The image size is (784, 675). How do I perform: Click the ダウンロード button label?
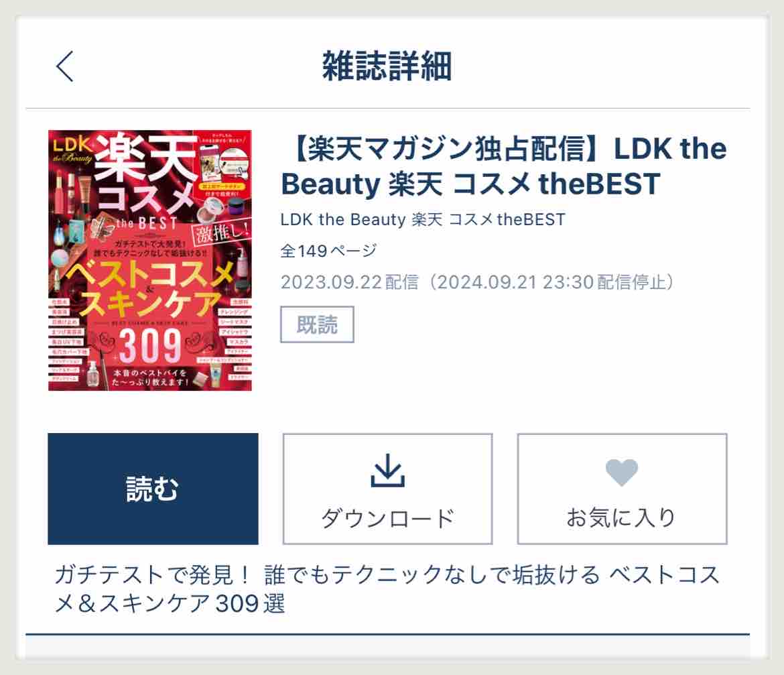387,518
